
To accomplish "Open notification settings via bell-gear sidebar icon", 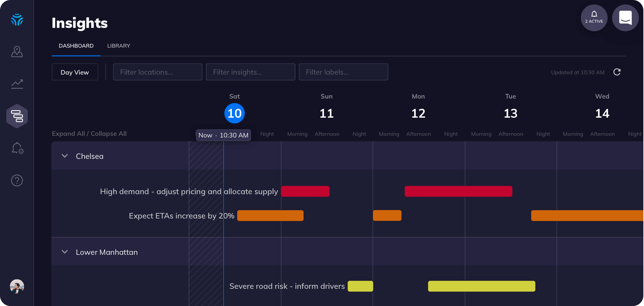I will 17,148.
